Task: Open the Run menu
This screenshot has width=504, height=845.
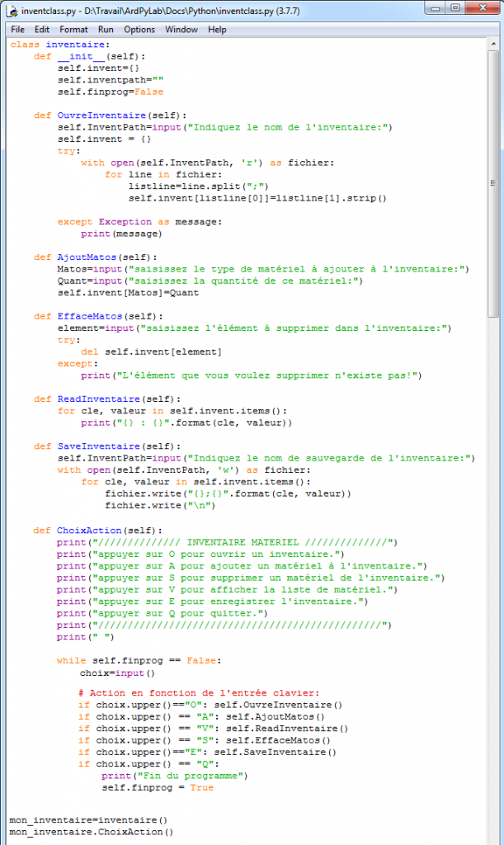Action: pyautogui.click(x=106, y=30)
